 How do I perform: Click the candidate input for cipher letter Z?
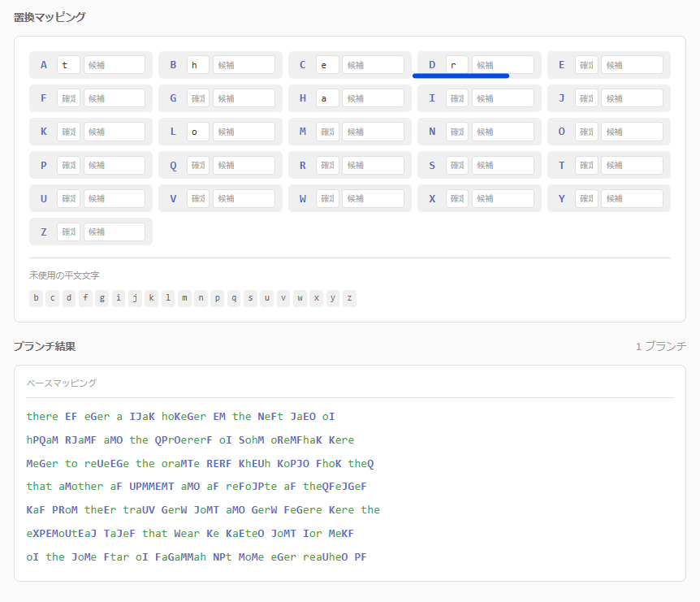(115, 232)
